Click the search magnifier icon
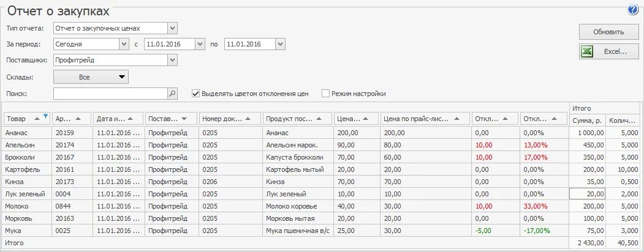This screenshot has height=252, width=644. [x=173, y=94]
